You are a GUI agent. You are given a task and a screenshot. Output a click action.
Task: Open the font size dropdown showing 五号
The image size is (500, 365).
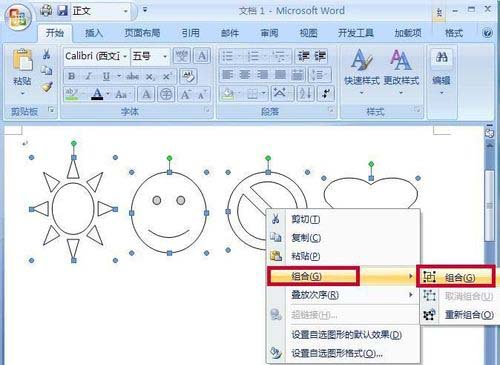coord(165,56)
